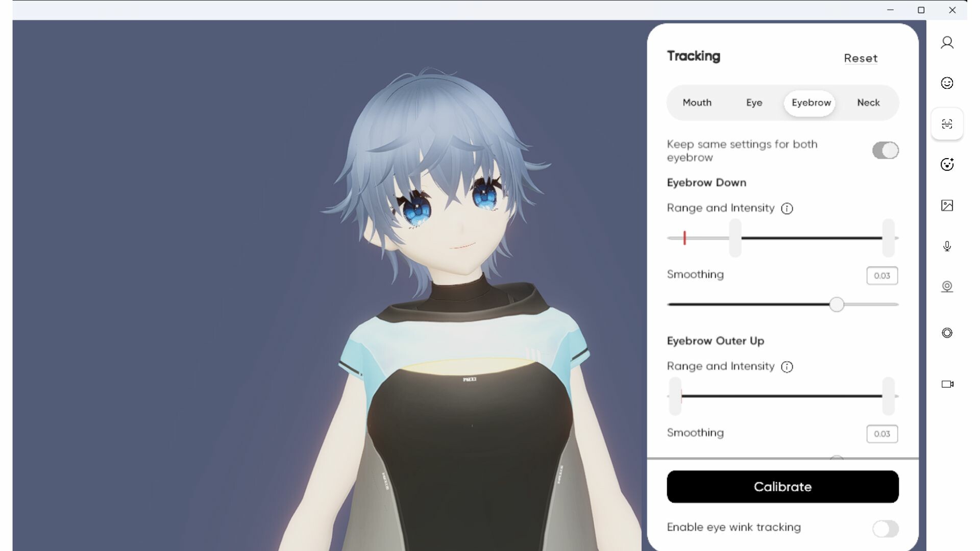
Task: Open the emotion expressions panel
Action: (x=947, y=83)
